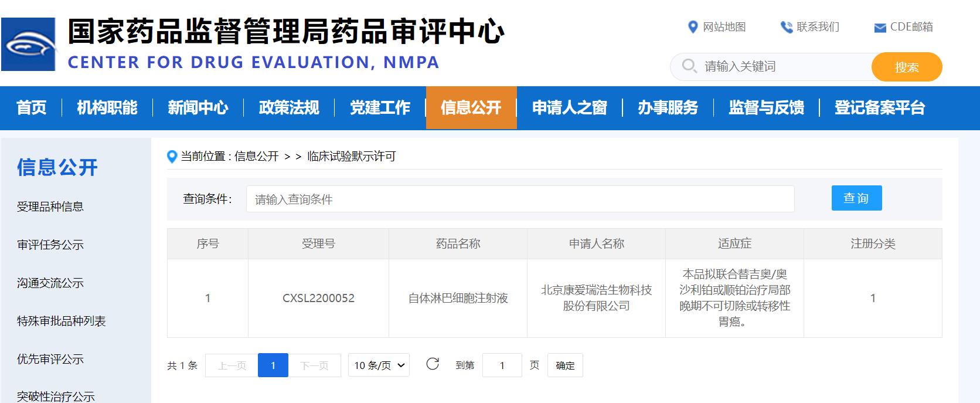Click 信息公开 in the breadcrumb
The image size is (980, 403).
[257, 156]
